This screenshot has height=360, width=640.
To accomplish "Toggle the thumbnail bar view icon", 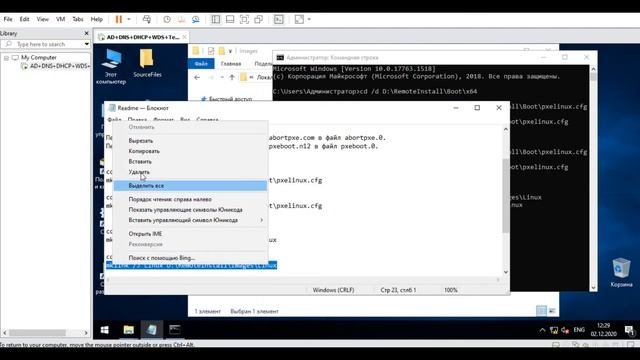I will 230,19.
